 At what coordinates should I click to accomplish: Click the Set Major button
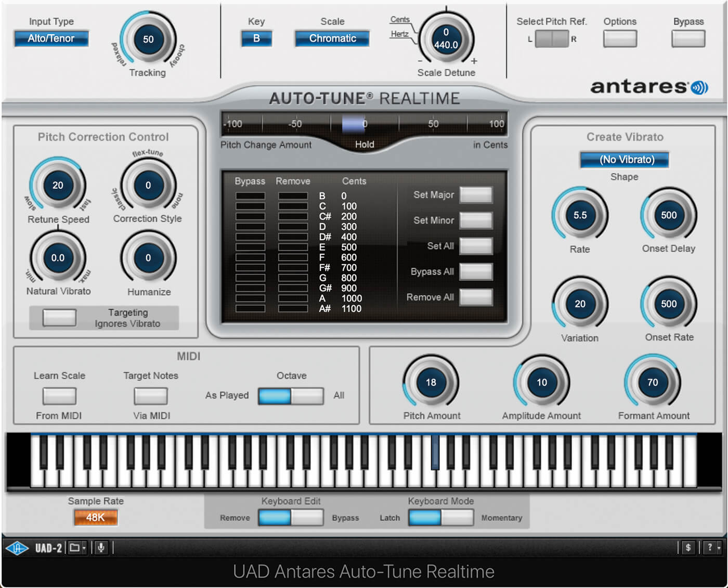tap(476, 195)
